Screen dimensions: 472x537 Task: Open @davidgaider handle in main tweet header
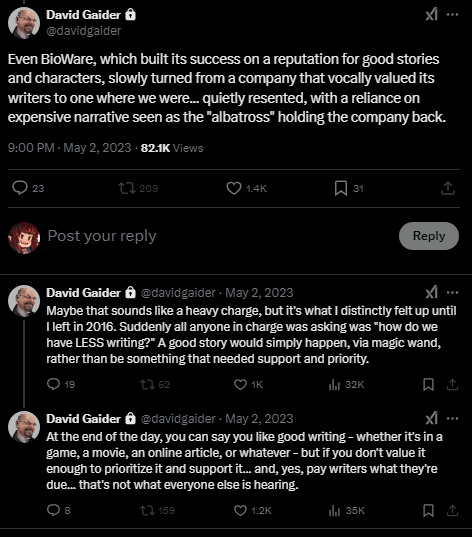[84, 31]
